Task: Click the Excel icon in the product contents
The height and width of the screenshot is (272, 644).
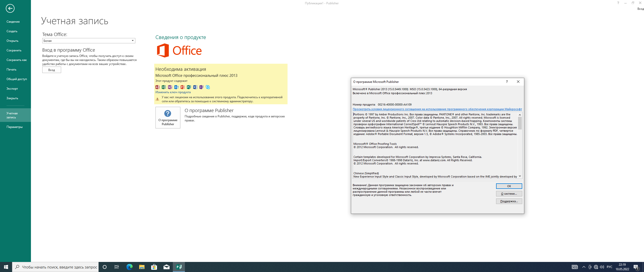Action: coord(164,87)
